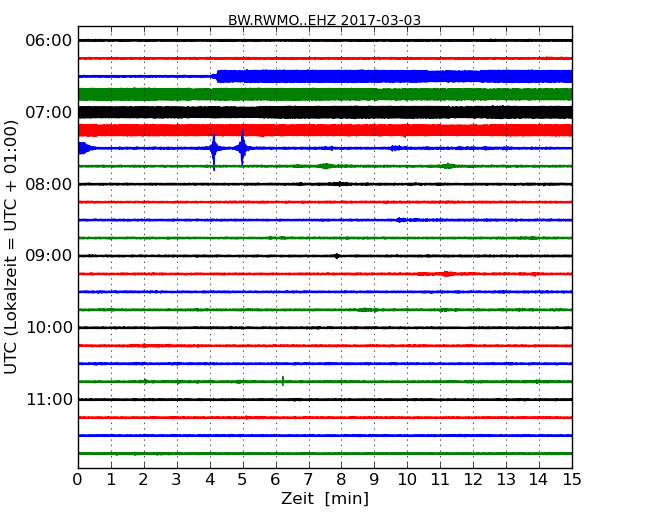This screenshot has height=520, width=650.
Task: Click x-axis tick label 2
Action: (143, 480)
